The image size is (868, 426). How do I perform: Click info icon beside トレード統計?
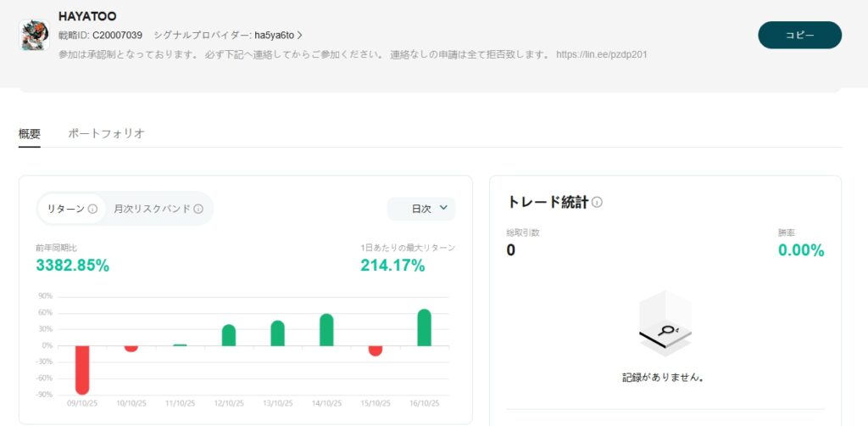coord(597,203)
